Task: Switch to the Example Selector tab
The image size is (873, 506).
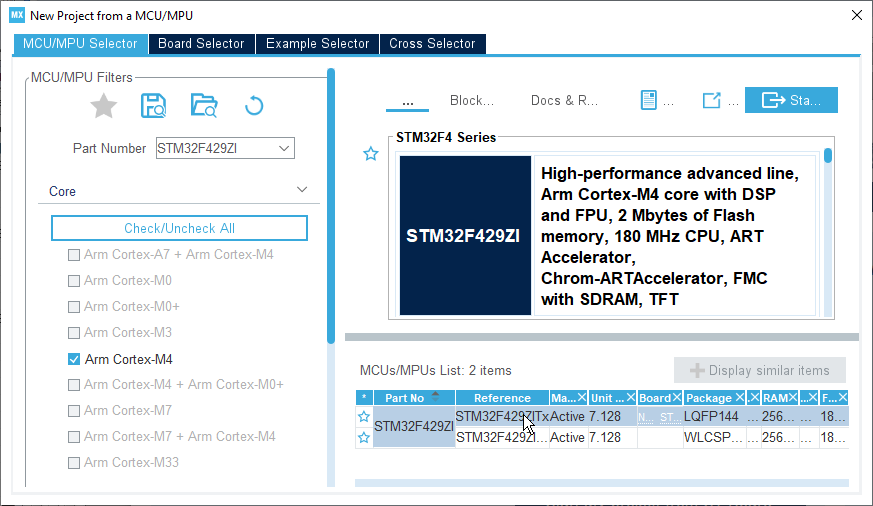Action: click(317, 43)
